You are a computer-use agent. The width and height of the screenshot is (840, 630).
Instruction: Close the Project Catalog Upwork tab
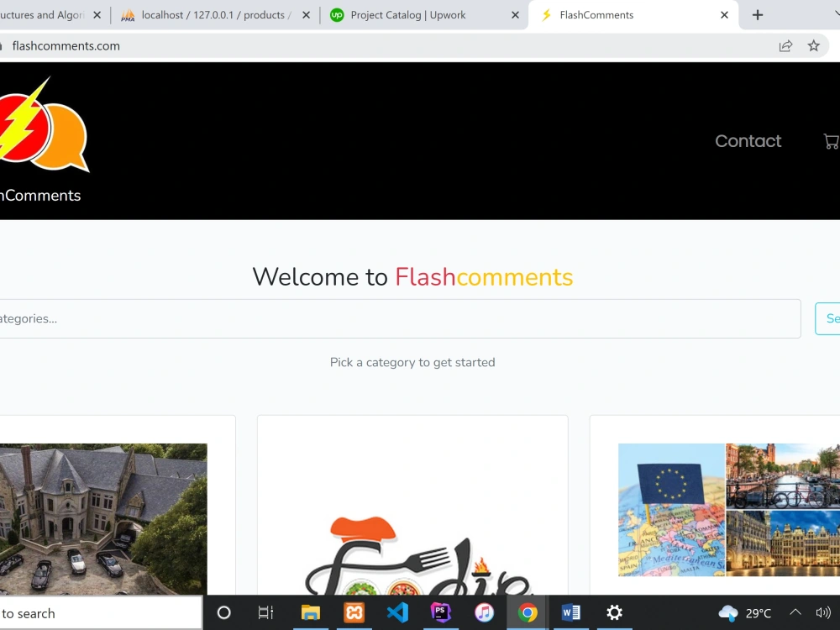tap(515, 15)
